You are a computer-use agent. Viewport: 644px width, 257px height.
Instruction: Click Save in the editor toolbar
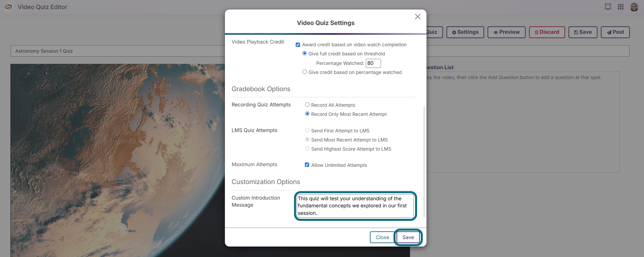click(583, 32)
